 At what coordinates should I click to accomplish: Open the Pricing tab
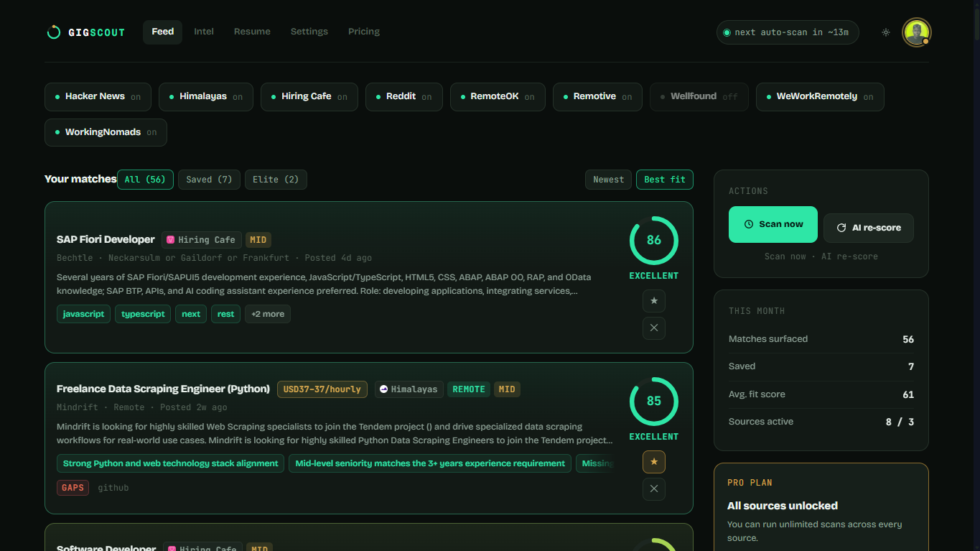(x=364, y=32)
